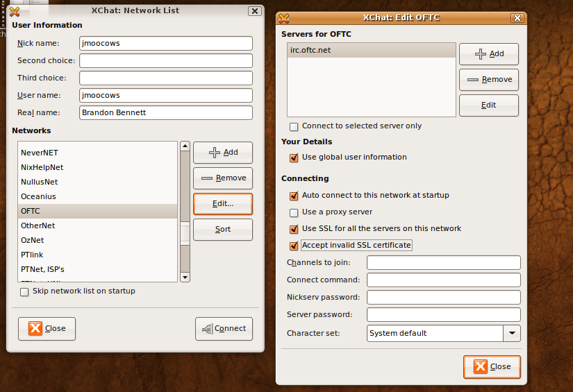
Task: Select PTlink in the networks list
Action: [97, 255]
